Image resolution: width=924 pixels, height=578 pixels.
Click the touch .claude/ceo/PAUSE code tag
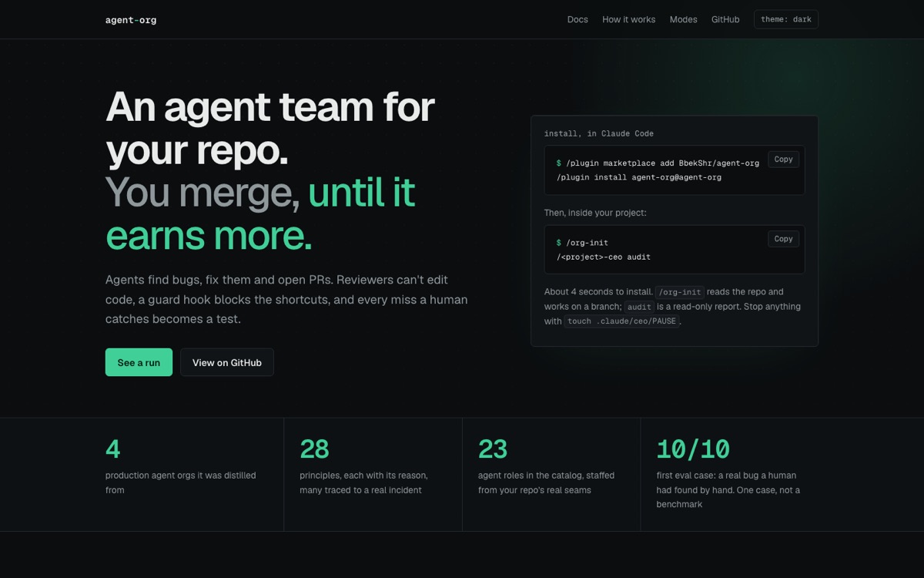[622, 321]
